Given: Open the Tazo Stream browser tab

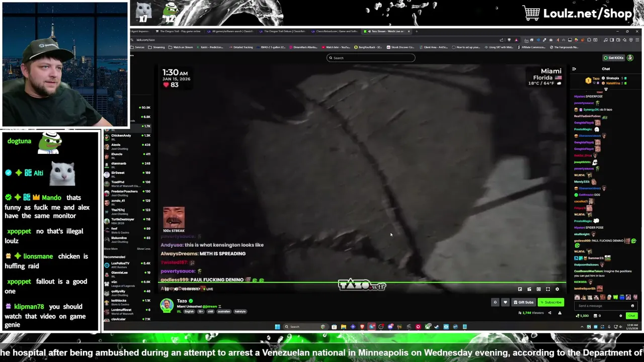Looking at the screenshot, I should 387,31.
